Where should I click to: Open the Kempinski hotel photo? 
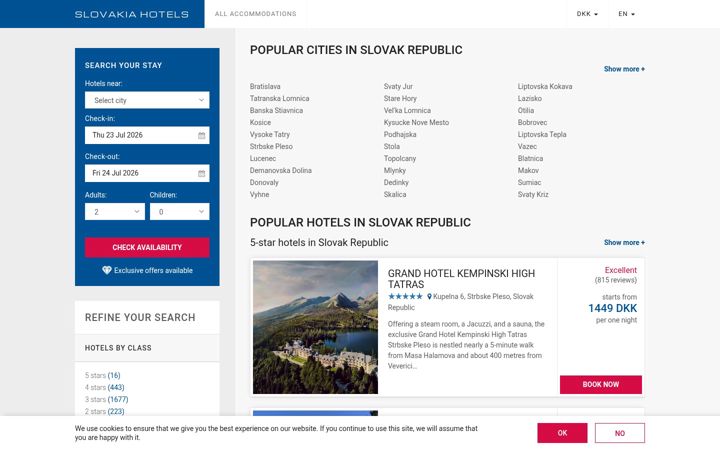(x=315, y=327)
